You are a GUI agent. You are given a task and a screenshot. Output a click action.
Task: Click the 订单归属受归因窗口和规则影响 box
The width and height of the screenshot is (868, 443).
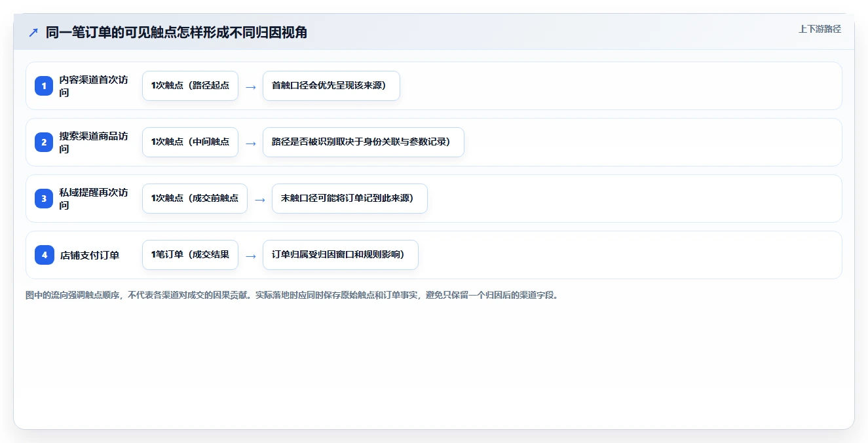(x=341, y=255)
